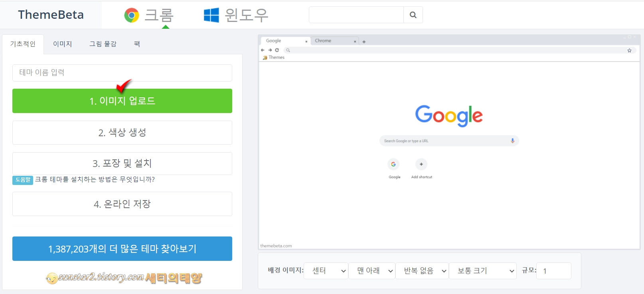Click the Windows logo icon in header

[211, 15]
